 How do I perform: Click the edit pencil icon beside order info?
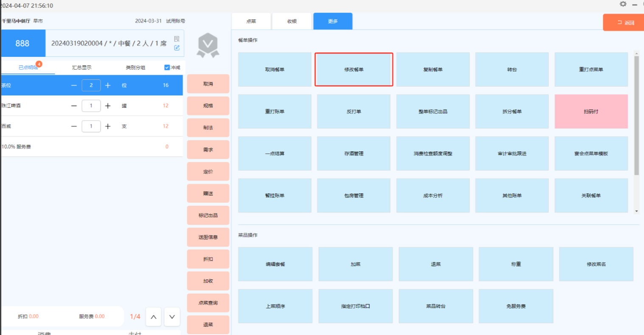tap(177, 48)
